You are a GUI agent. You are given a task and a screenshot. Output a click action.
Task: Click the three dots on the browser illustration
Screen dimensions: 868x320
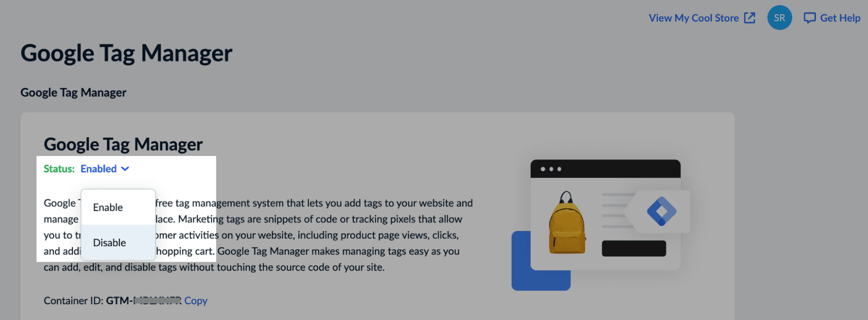[551, 169]
